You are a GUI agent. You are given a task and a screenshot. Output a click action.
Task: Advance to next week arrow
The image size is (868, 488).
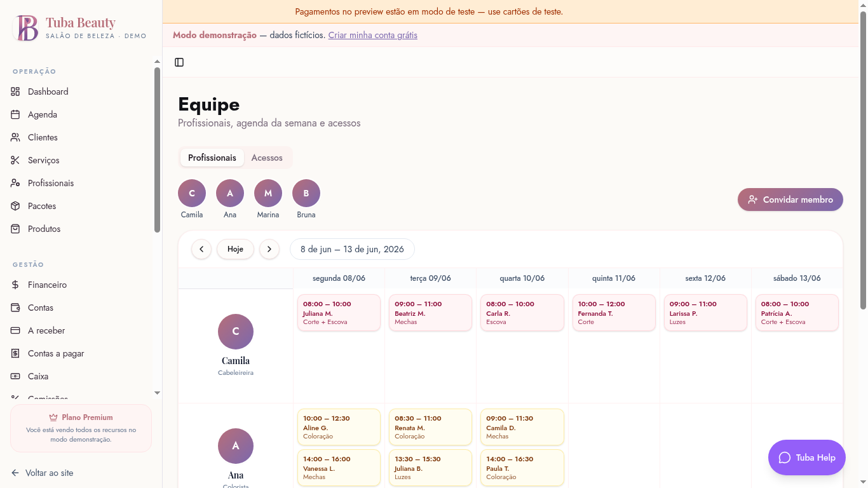(269, 249)
